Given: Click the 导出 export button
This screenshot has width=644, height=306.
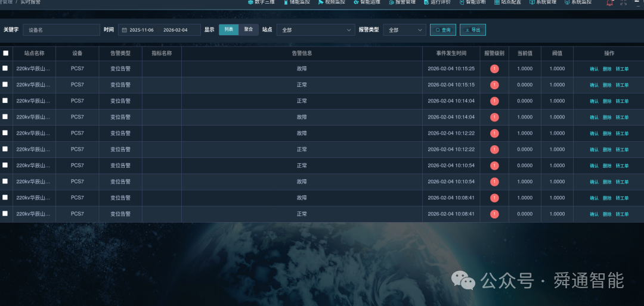Looking at the screenshot, I should point(473,30).
